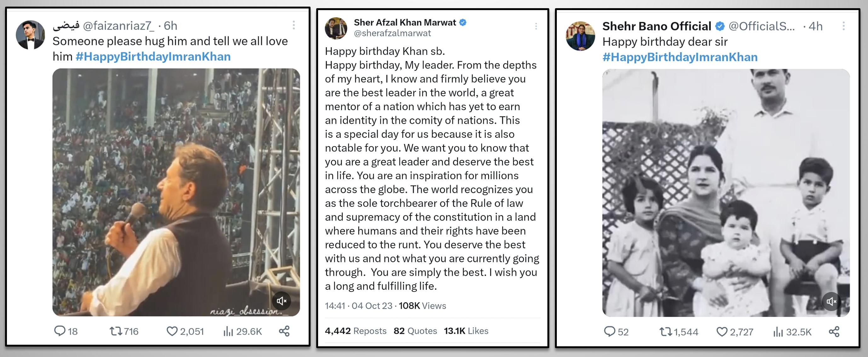
Task: Unmute the black-and-white family video
Action: coord(831,301)
